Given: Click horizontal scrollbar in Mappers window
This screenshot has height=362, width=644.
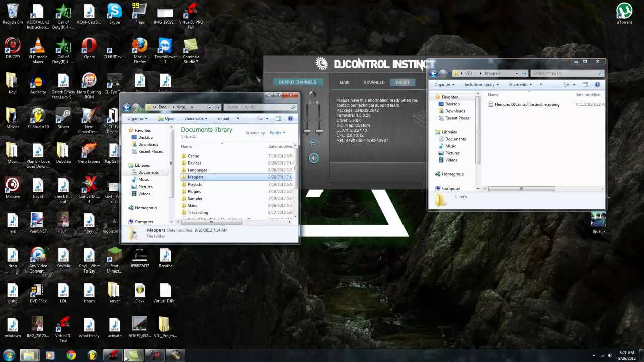Looking at the screenshot, I should coord(521,189).
